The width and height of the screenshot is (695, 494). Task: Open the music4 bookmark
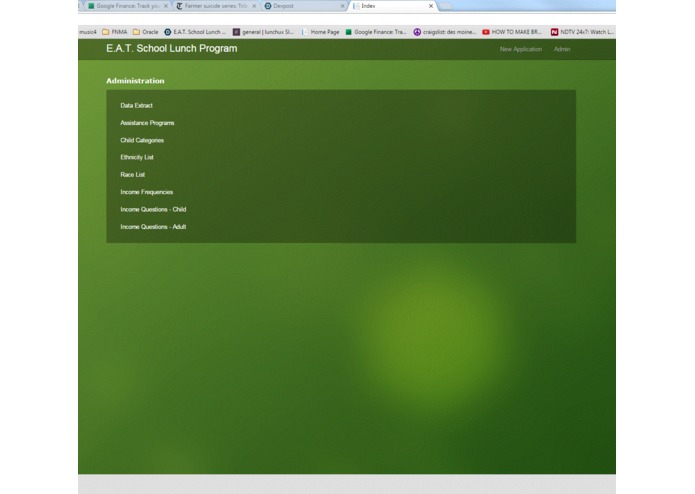click(x=87, y=32)
